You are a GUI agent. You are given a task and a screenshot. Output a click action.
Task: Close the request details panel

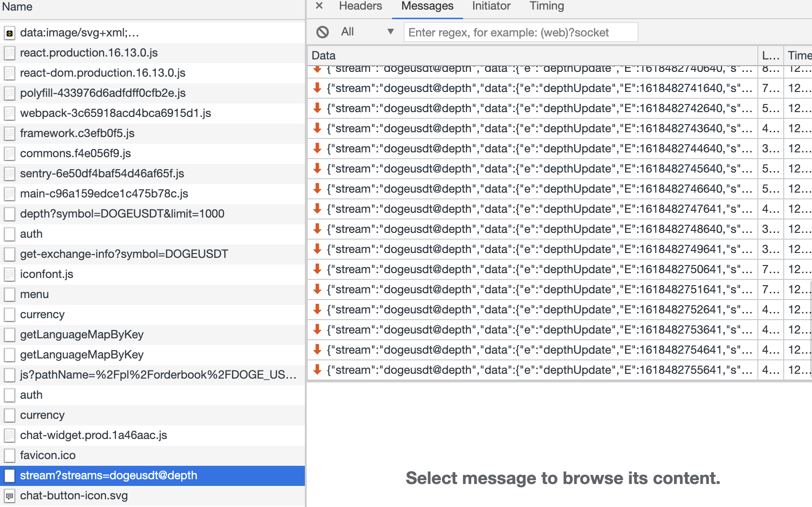[x=319, y=6]
